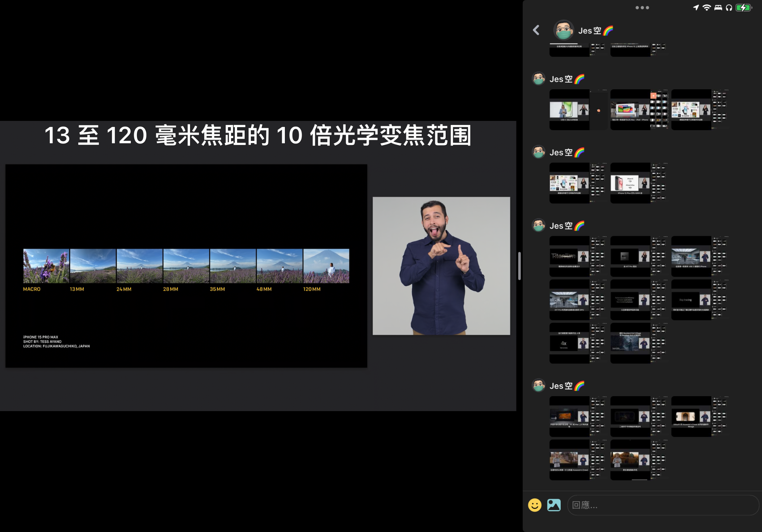762x532 pixels.
Task: Select the MACRO lavender photo
Action: click(46, 266)
